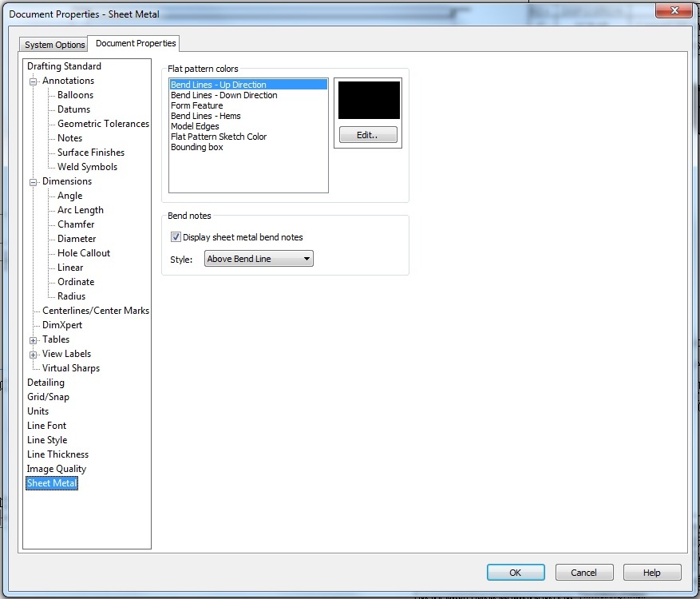
Task: Select Ordinate dimension settings
Action: tap(76, 281)
